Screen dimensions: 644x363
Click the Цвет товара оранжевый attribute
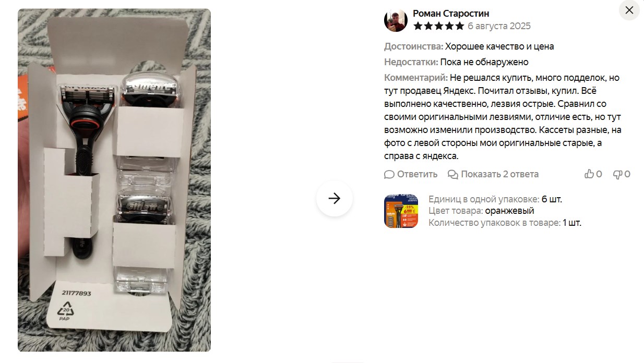(x=481, y=211)
